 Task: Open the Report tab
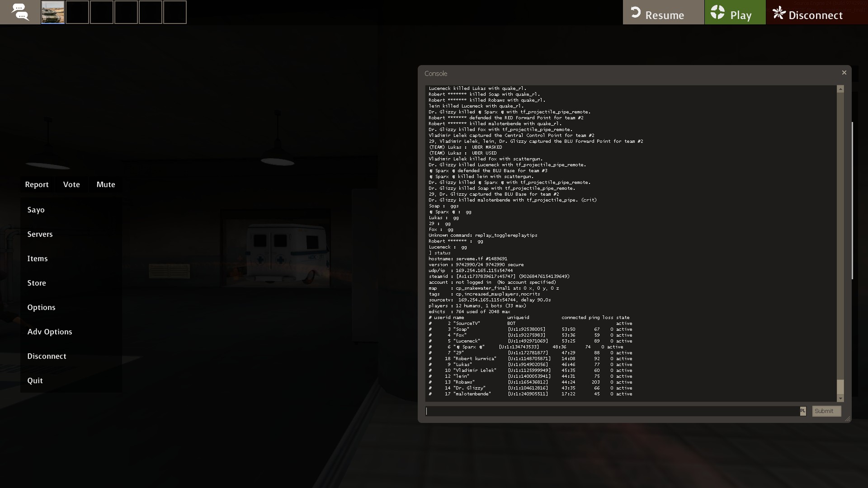(37, 184)
